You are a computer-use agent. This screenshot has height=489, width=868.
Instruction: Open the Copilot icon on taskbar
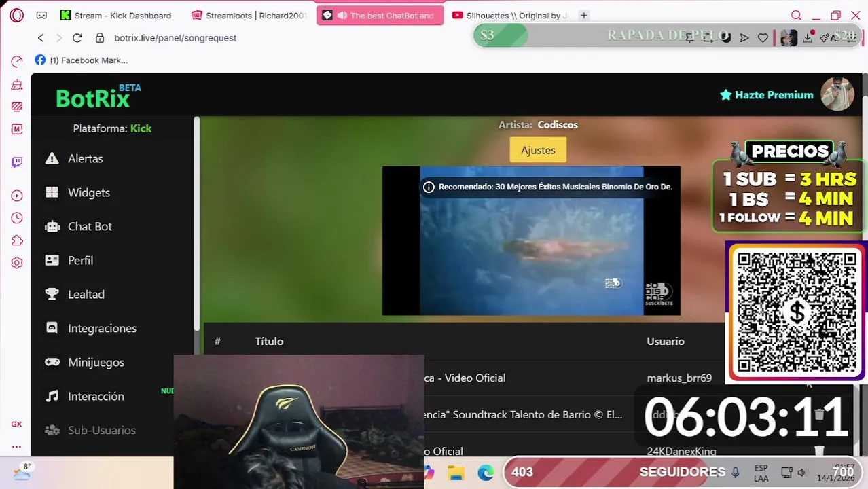pyautogui.click(x=429, y=473)
